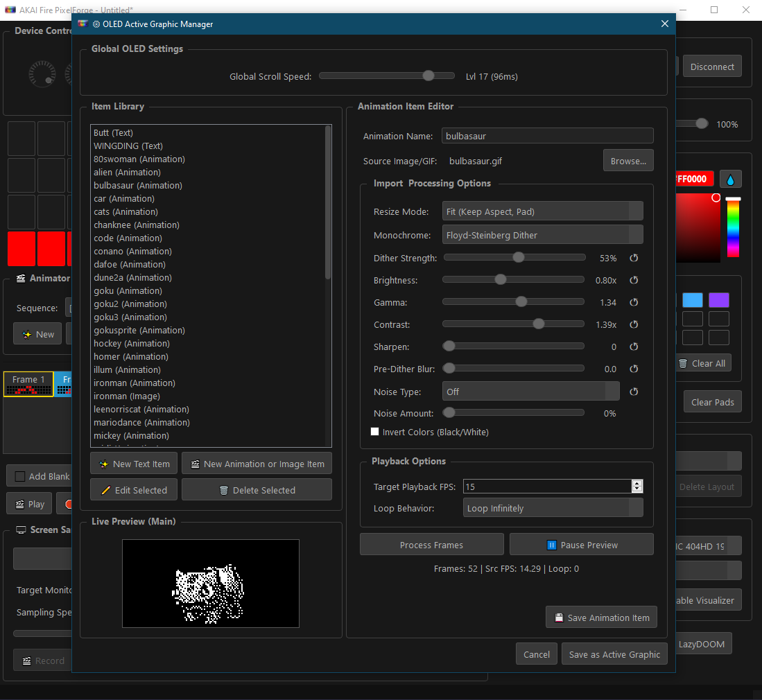The image size is (762, 700).
Task: Click Disconnect in main window
Action: tap(712, 67)
